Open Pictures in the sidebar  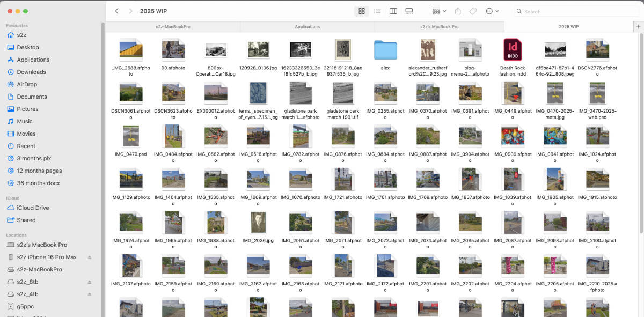27,109
